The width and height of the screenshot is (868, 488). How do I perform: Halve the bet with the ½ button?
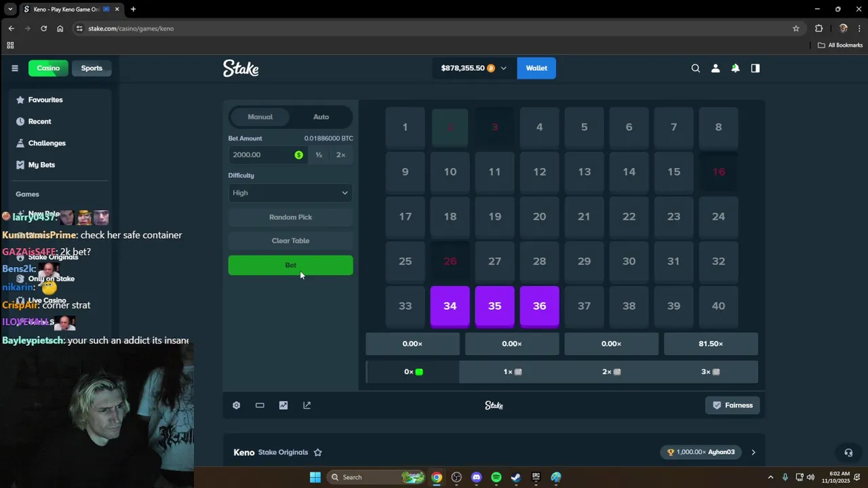pyautogui.click(x=319, y=155)
